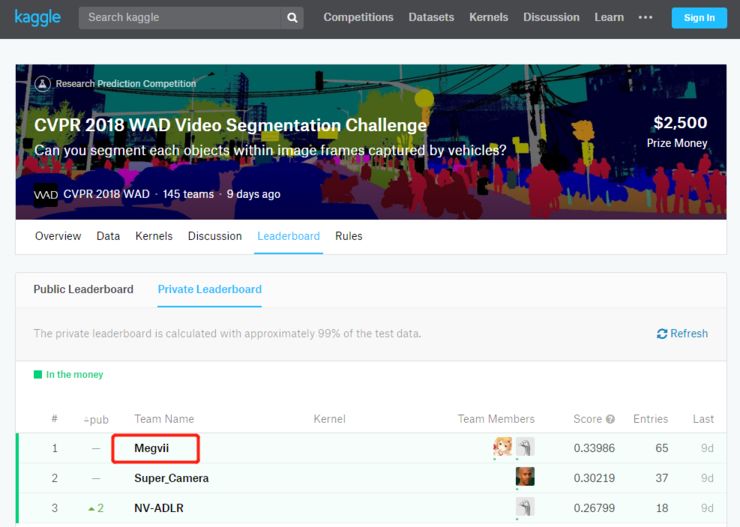The width and height of the screenshot is (740, 527).
Task: Switch to the competition Kernels tab
Action: (154, 236)
